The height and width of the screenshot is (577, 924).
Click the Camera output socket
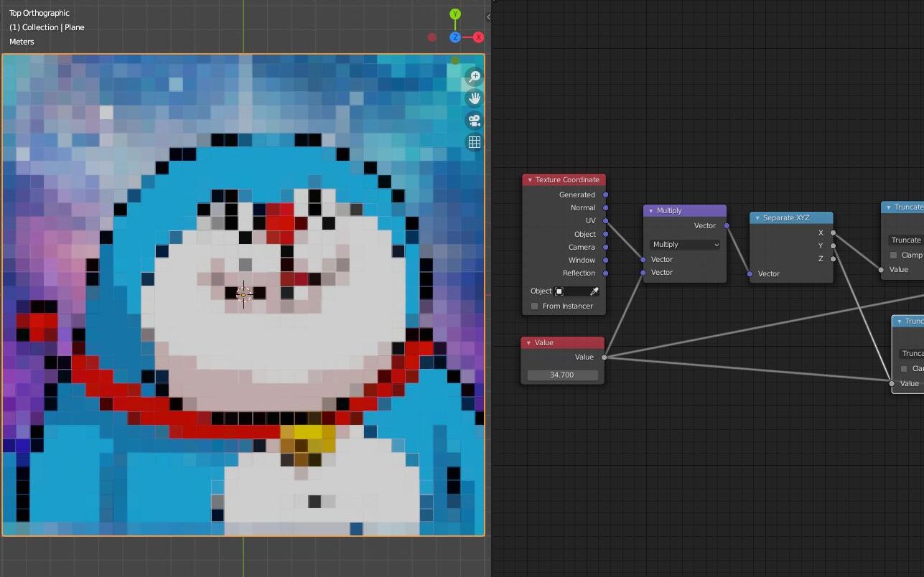tap(606, 247)
